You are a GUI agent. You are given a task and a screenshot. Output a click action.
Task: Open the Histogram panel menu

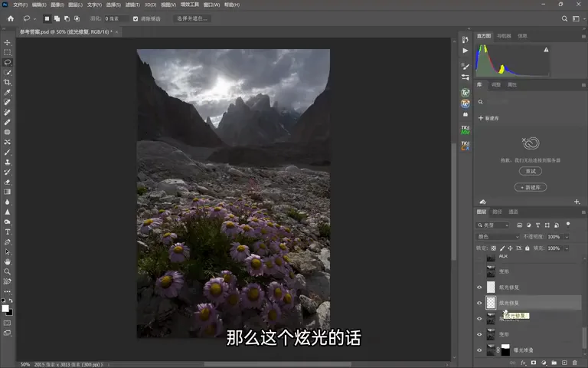pos(583,36)
